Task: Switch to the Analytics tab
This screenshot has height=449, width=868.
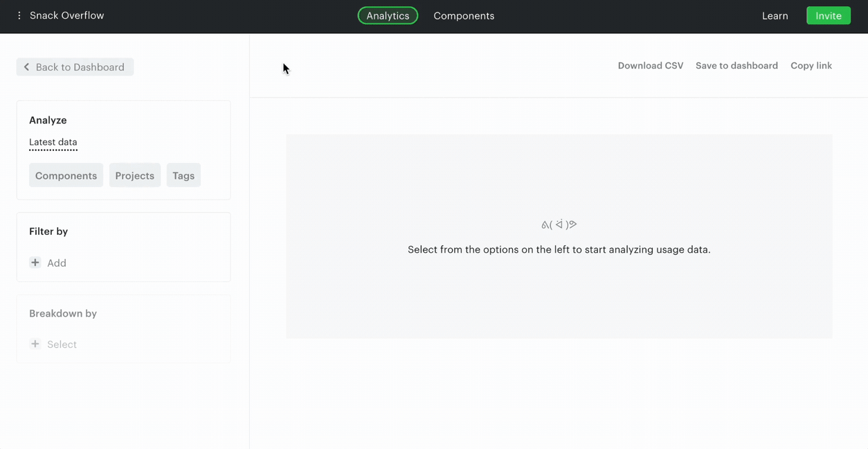Action: [388, 15]
